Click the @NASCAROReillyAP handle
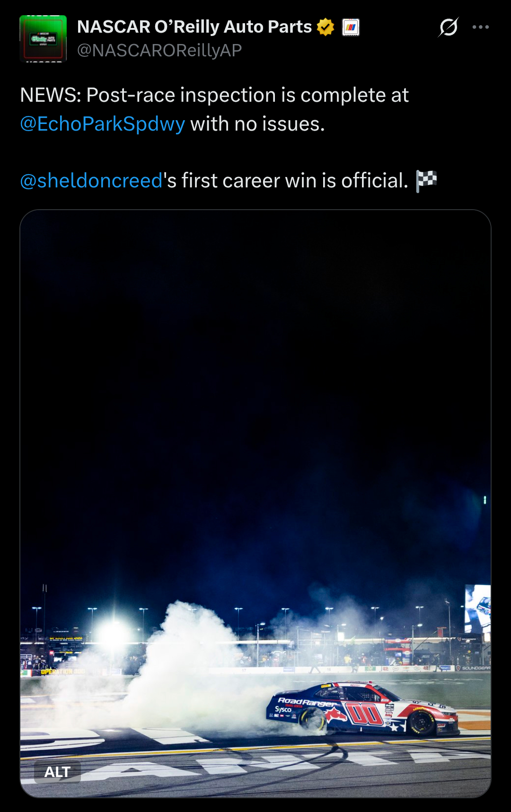This screenshot has height=812, width=511. point(159,50)
